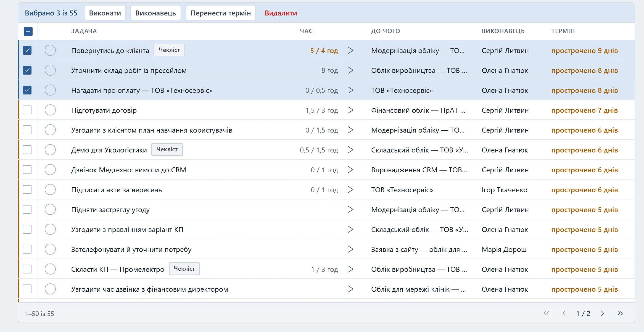Click 'Перенести термін' button
The width and height of the screenshot is (644, 332).
221,13
